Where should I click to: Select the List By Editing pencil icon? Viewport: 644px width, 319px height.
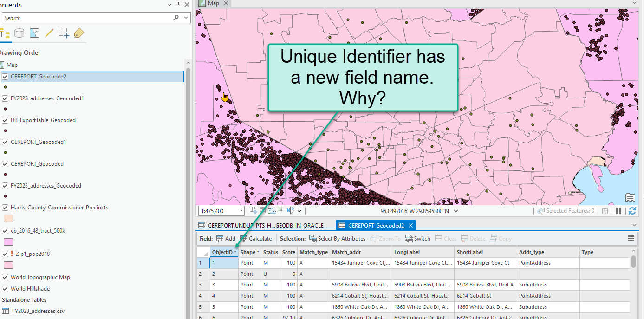coord(49,33)
